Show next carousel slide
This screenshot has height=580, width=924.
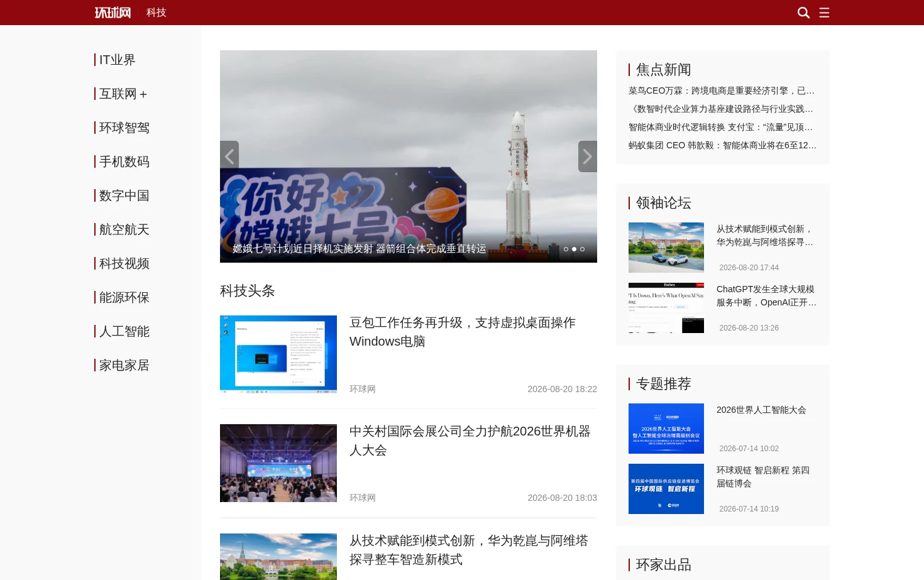click(588, 156)
